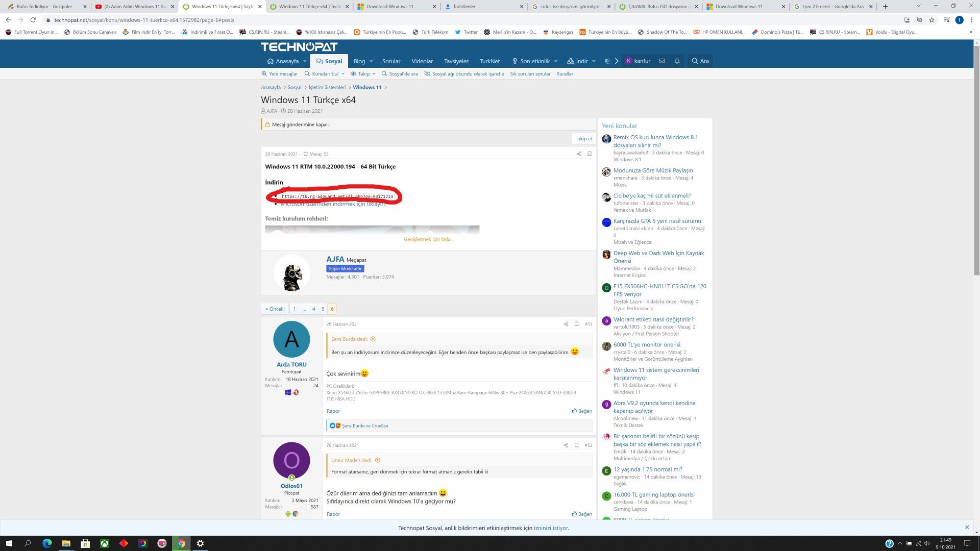980x551 pixels.
Task: Click share icon on post #51
Action: [x=566, y=324]
